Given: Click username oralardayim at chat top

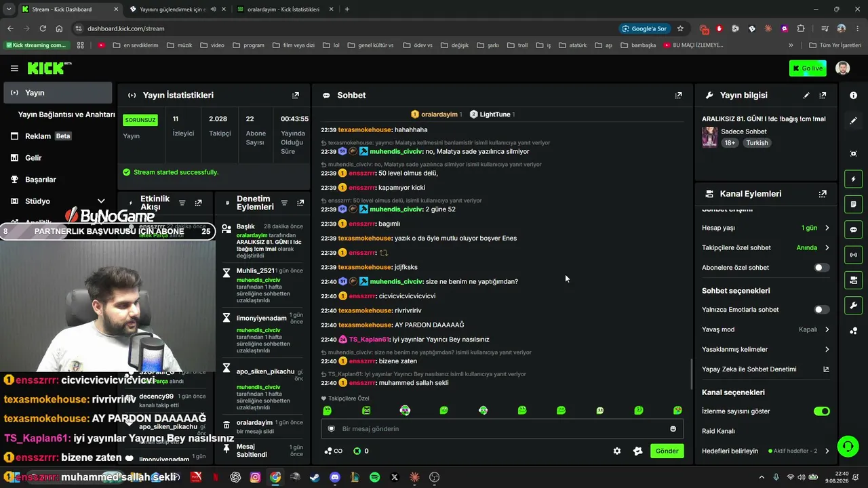Looking at the screenshot, I should [x=439, y=115].
